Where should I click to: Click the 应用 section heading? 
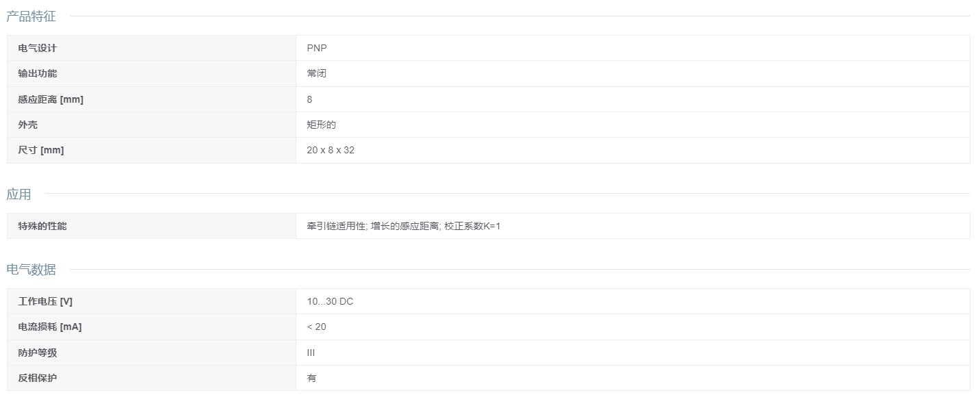(18, 194)
